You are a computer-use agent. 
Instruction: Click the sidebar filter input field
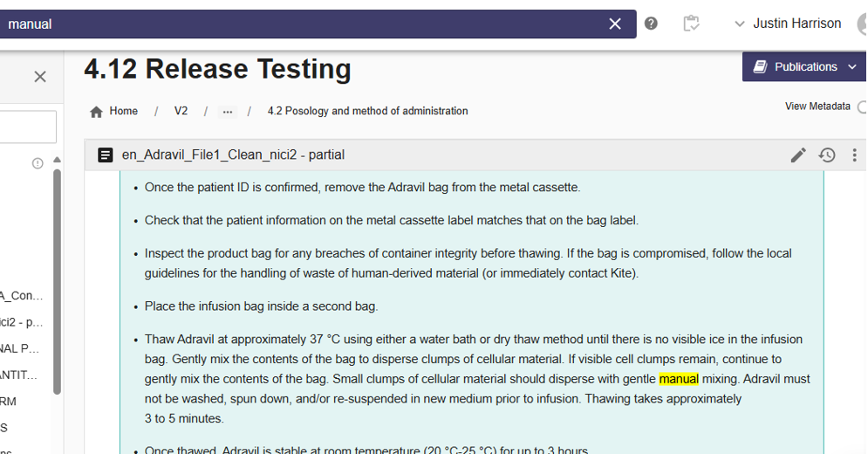tap(26, 127)
